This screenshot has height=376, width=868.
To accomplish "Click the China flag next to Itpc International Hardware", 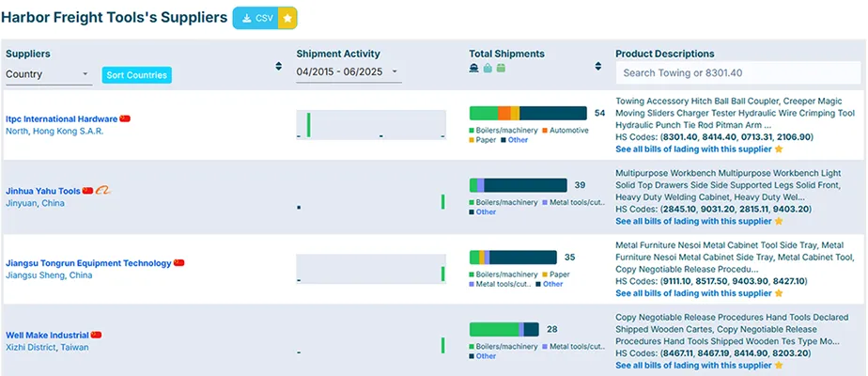I will 125,119.
